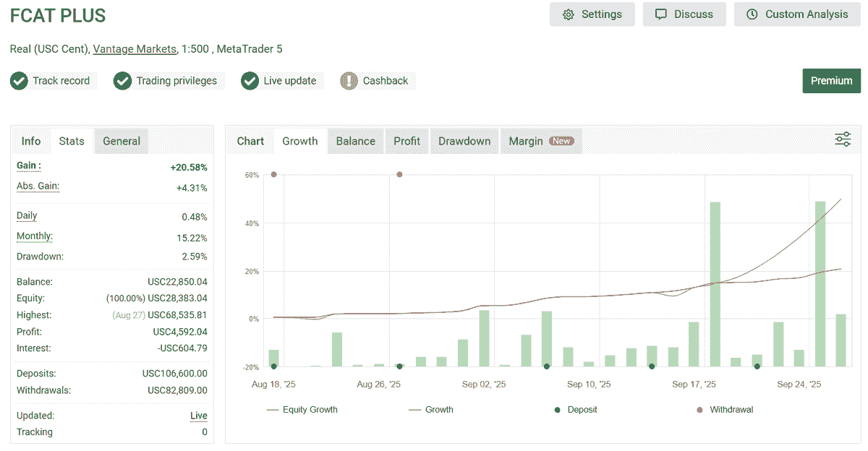Open the Drawdown chart tab
This screenshot has height=451, width=868.
[464, 141]
